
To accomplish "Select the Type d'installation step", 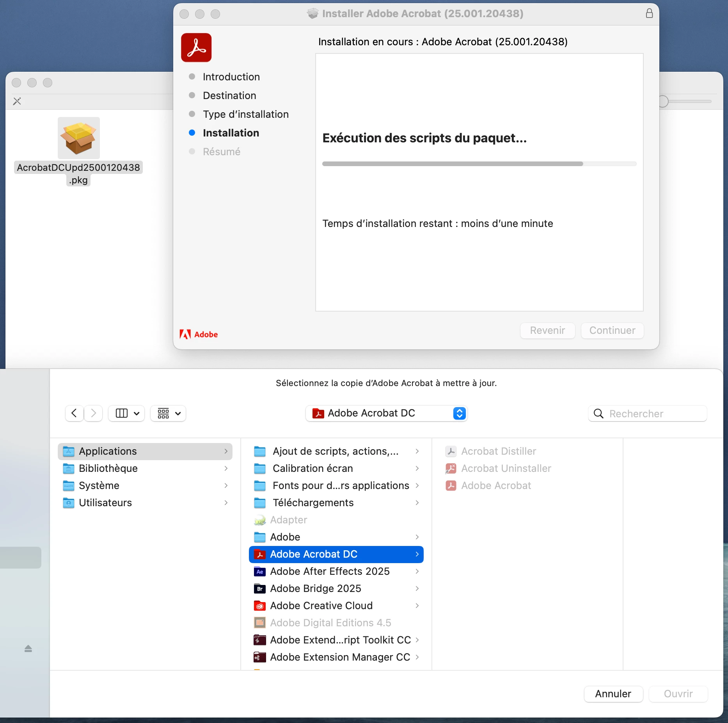I will pos(245,114).
